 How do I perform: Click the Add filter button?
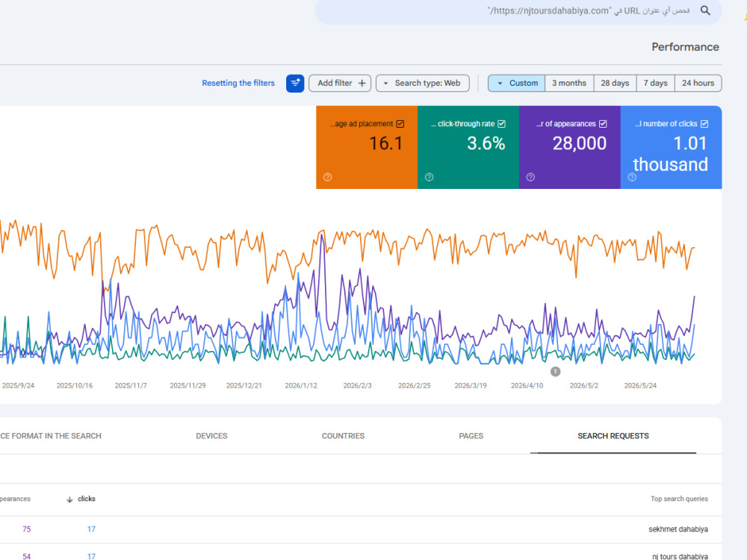pyautogui.click(x=340, y=84)
